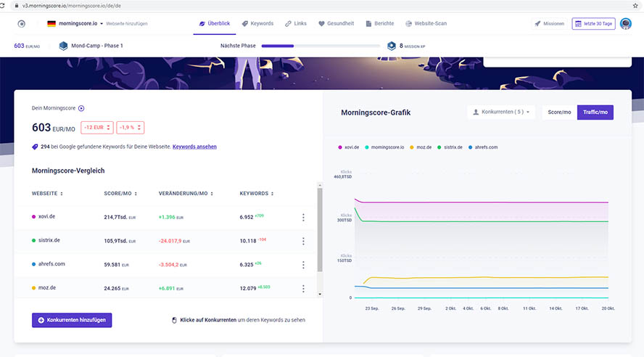Toggle sistrix.de series in chart legend

click(x=450, y=147)
